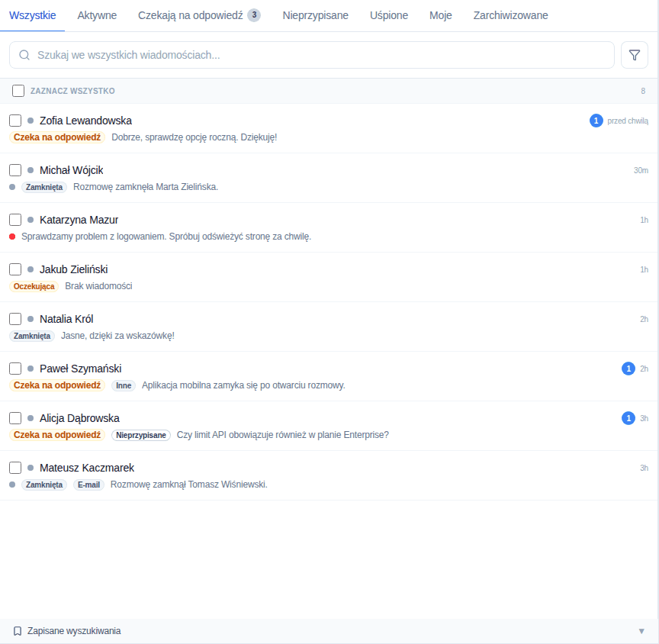Click the Nieprzypisane tag on Alicja Dąbrowska

141,435
